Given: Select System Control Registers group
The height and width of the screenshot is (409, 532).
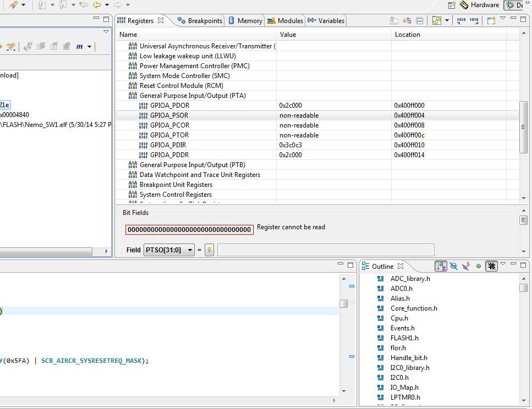Looking at the screenshot, I should pyautogui.click(x=170, y=194).
